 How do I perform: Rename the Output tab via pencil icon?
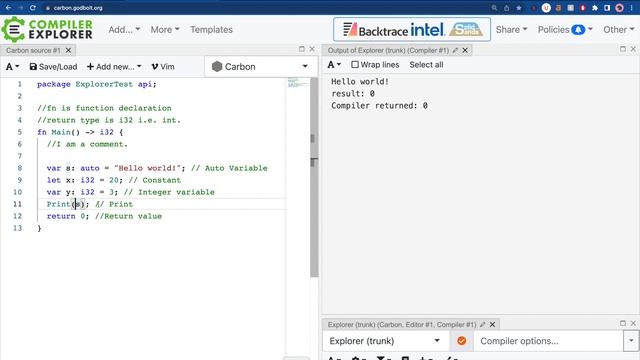click(455, 50)
